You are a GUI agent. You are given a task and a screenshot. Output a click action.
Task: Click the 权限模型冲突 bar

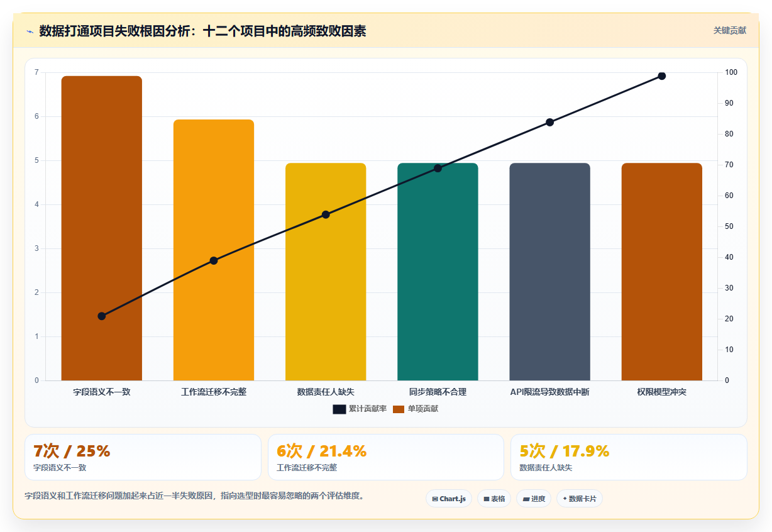pyautogui.click(x=662, y=272)
